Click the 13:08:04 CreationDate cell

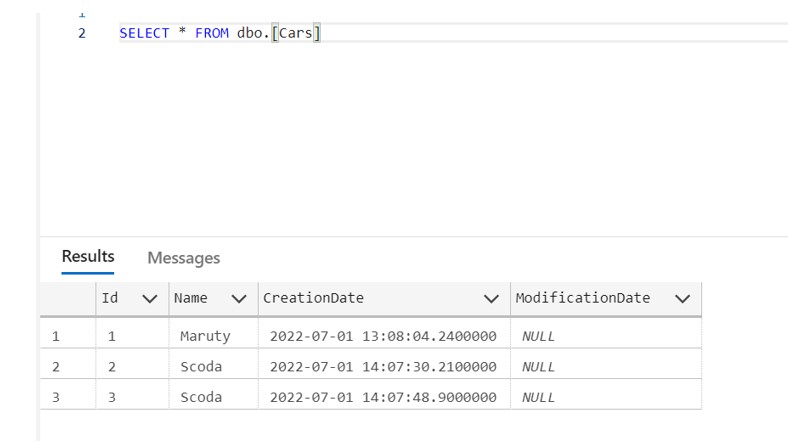(x=382, y=336)
